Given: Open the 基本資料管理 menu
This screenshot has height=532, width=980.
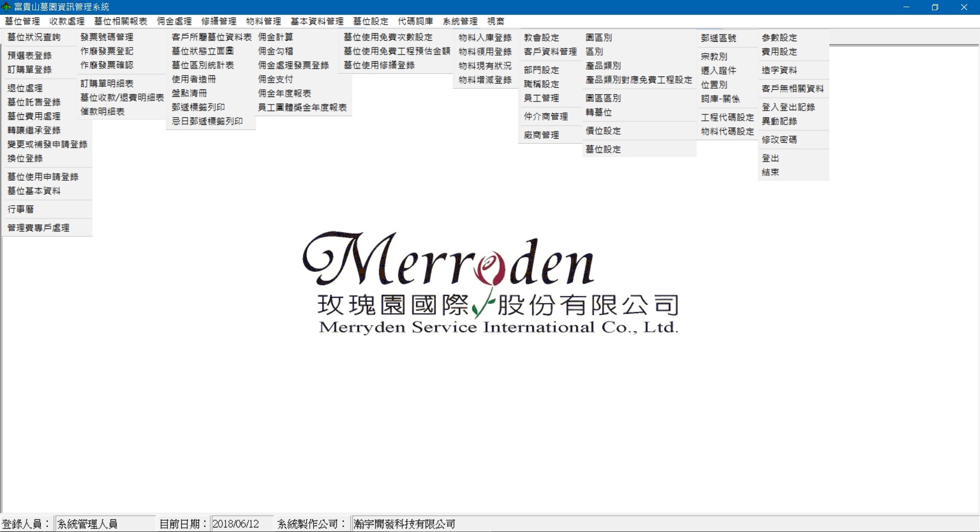Looking at the screenshot, I should [317, 21].
